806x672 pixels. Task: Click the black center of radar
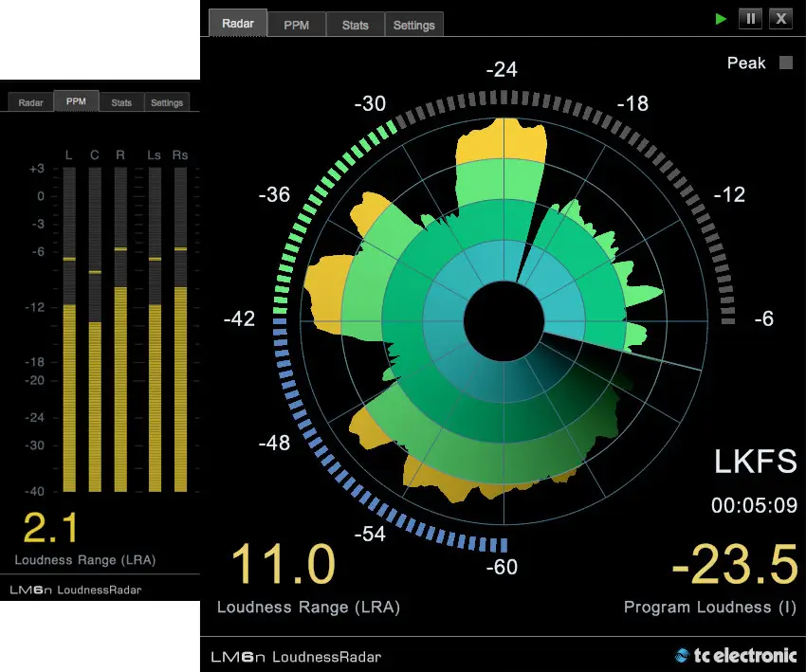point(504,321)
